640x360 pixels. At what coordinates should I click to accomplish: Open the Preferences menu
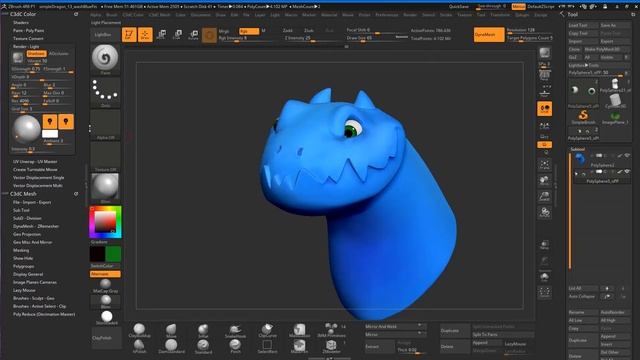click(x=387, y=15)
